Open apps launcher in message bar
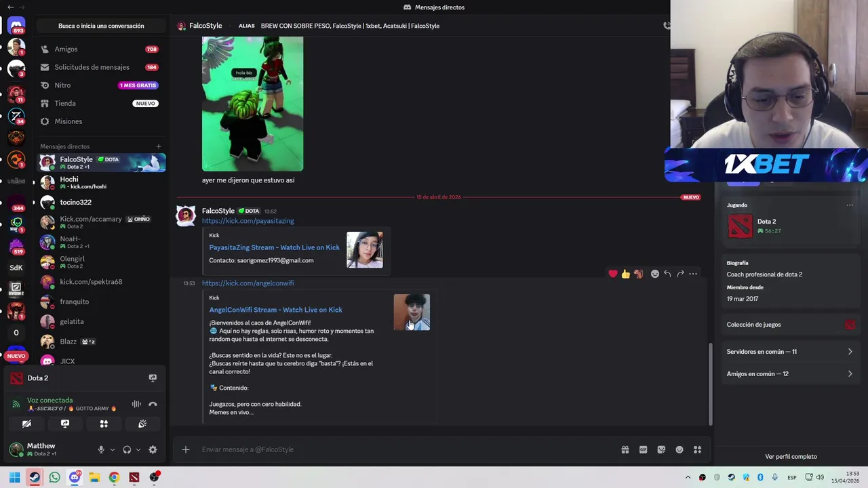 click(x=697, y=449)
